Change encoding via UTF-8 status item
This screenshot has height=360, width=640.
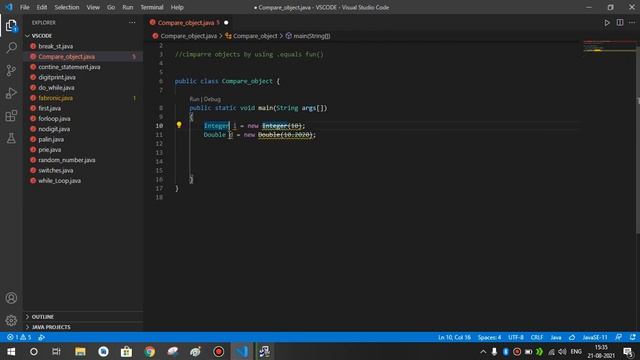tap(516, 337)
